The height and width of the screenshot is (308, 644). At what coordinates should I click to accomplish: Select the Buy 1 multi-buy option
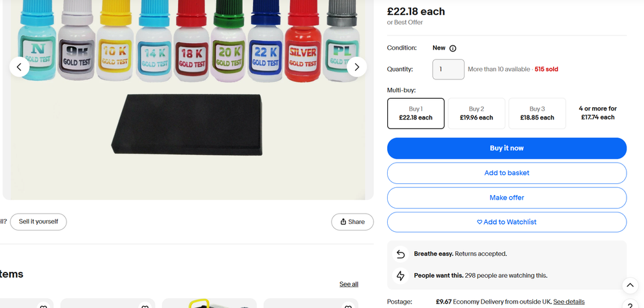pyautogui.click(x=416, y=114)
